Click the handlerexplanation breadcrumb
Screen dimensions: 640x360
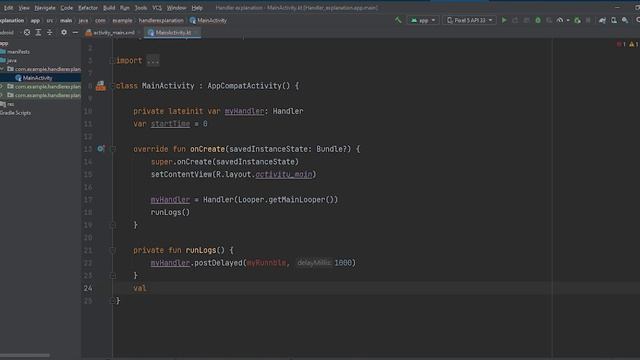pos(161,20)
